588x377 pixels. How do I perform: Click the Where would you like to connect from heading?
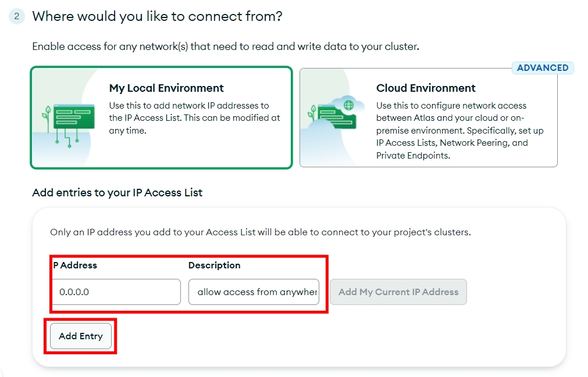(157, 16)
